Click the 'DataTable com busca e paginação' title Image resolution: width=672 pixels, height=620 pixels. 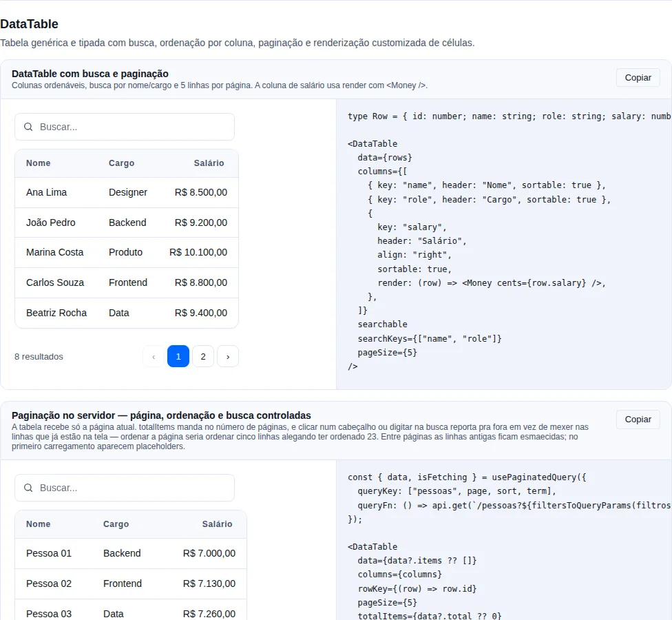click(x=90, y=74)
